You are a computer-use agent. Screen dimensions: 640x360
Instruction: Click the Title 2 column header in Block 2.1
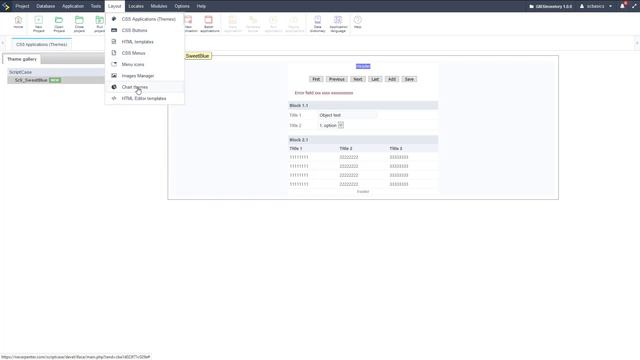[346, 149]
